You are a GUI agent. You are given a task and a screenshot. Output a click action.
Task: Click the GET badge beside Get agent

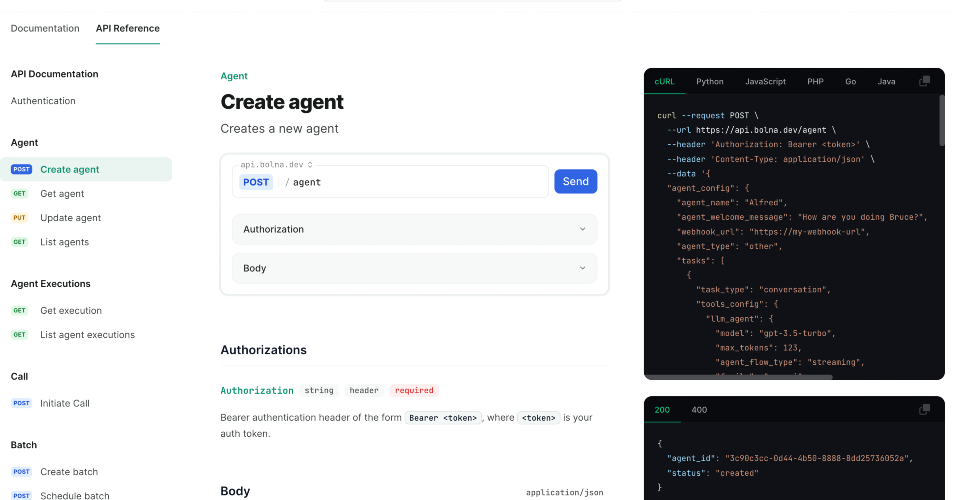(x=19, y=194)
